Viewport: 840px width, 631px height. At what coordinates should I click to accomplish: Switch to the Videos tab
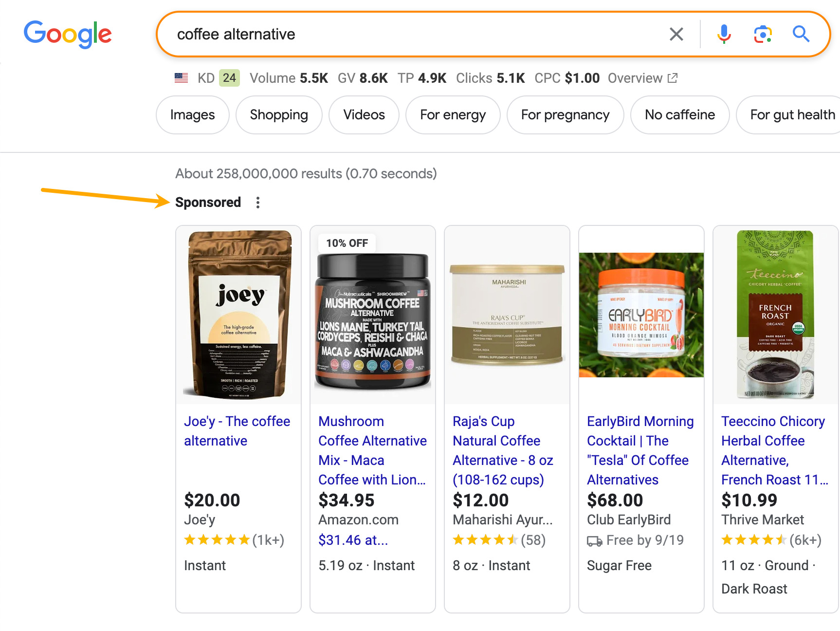pyautogui.click(x=364, y=115)
